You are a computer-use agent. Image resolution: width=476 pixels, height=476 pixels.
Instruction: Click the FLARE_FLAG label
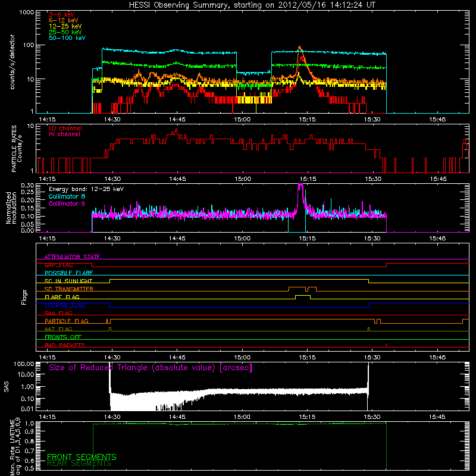(62, 297)
